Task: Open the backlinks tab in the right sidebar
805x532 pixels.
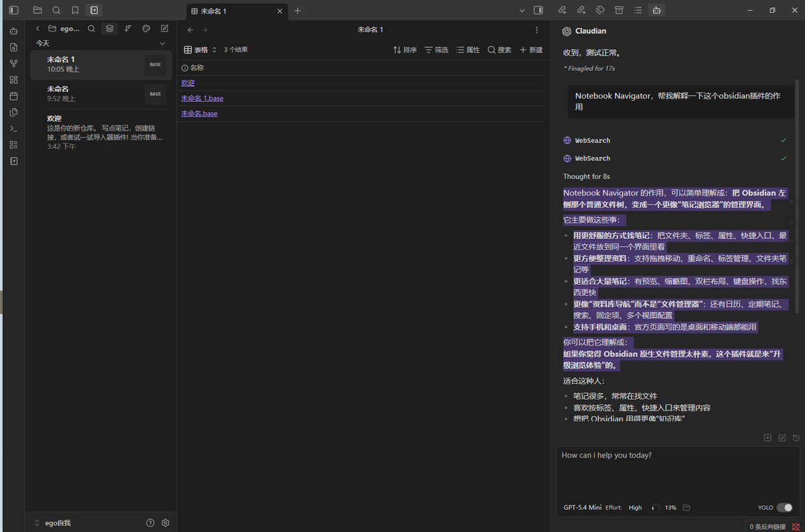Action: (562, 10)
